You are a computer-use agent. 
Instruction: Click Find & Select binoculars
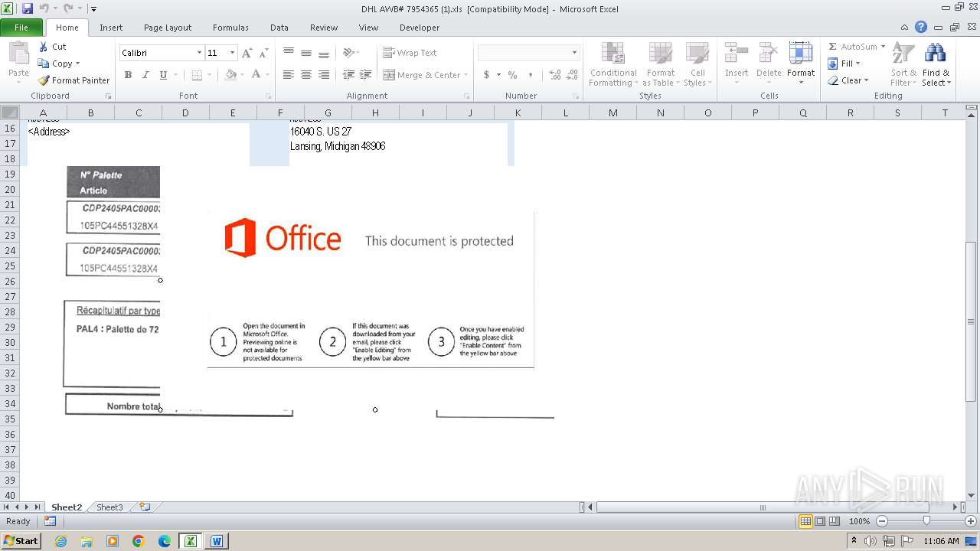click(936, 64)
